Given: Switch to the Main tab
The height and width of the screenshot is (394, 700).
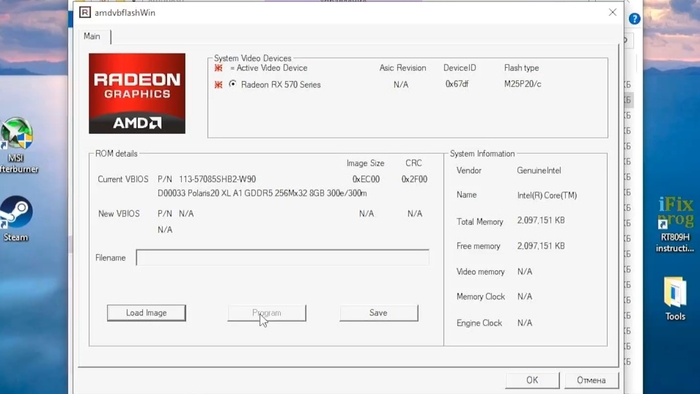Looking at the screenshot, I should click(92, 37).
